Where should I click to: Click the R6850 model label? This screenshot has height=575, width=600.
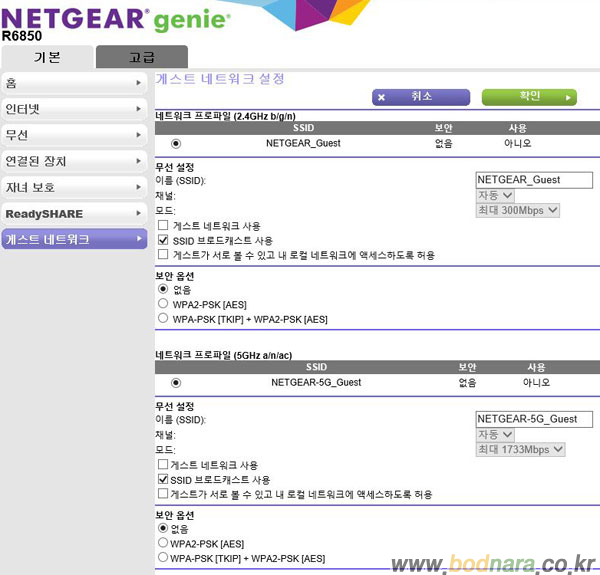[22, 36]
